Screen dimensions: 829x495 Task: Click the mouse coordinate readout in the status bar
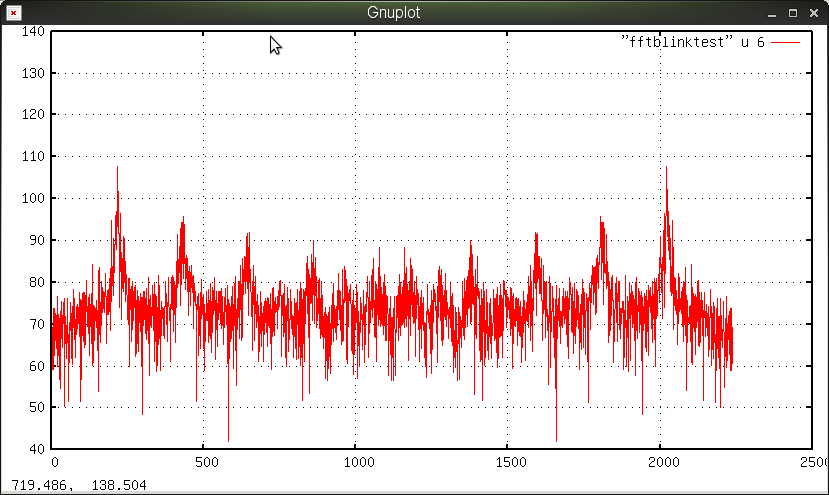tap(79, 486)
